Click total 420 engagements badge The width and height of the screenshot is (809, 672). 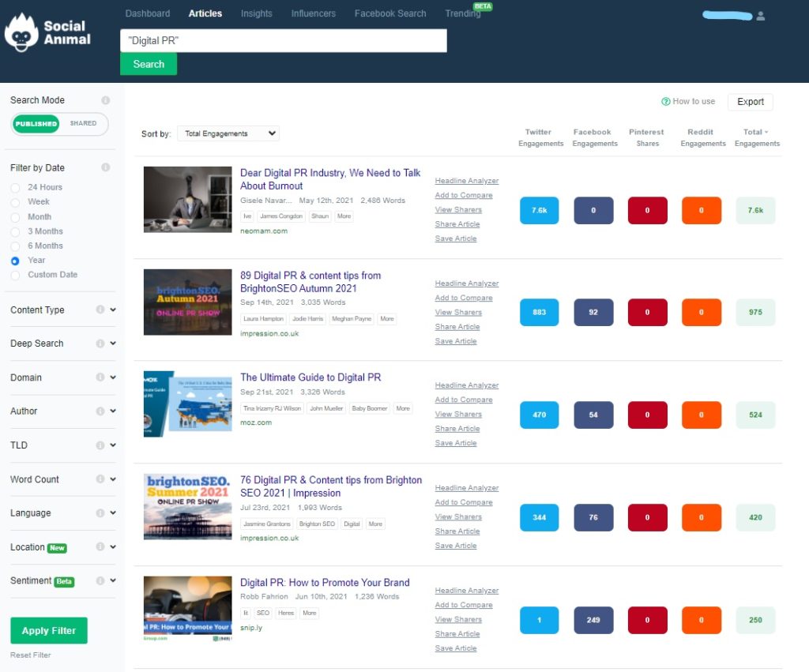755,517
